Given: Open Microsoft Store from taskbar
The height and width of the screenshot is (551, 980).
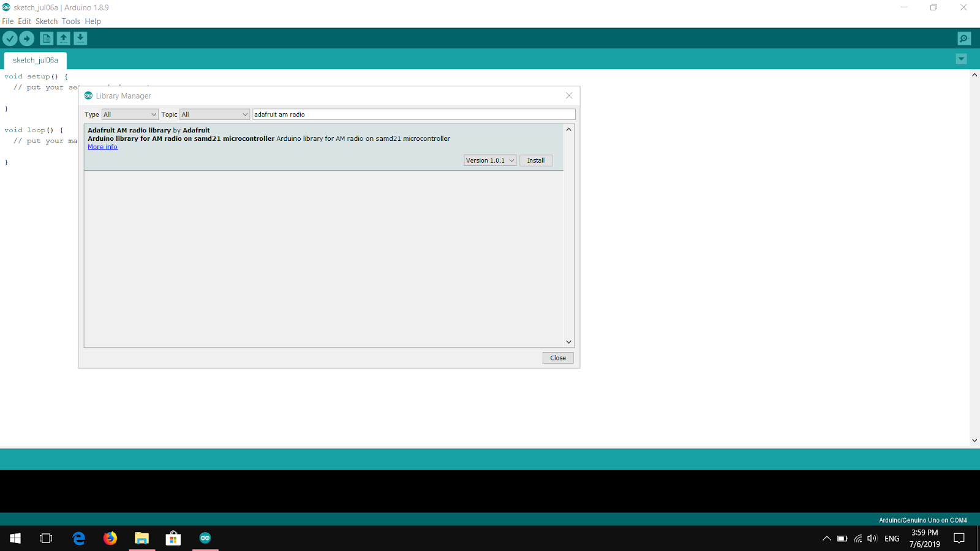Looking at the screenshot, I should [x=173, y=538].
